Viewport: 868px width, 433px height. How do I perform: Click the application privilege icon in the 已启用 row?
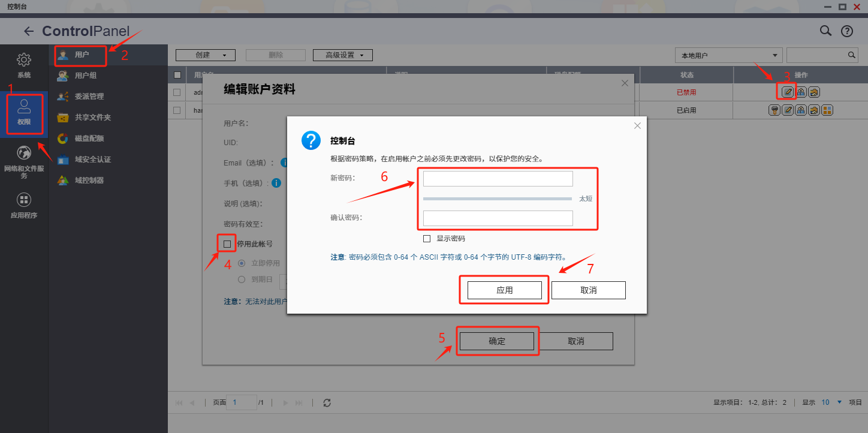827,110
